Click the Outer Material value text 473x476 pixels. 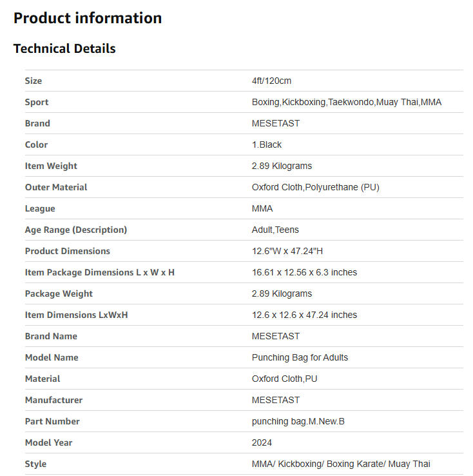click(315, 187)
